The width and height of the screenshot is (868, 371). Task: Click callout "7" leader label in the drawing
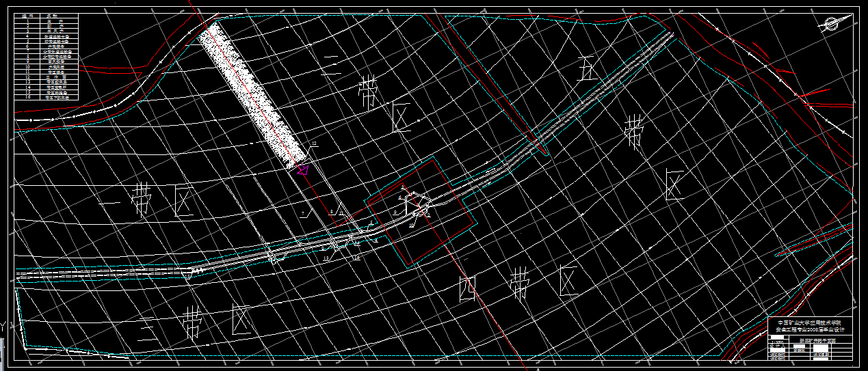pos(303,213)
